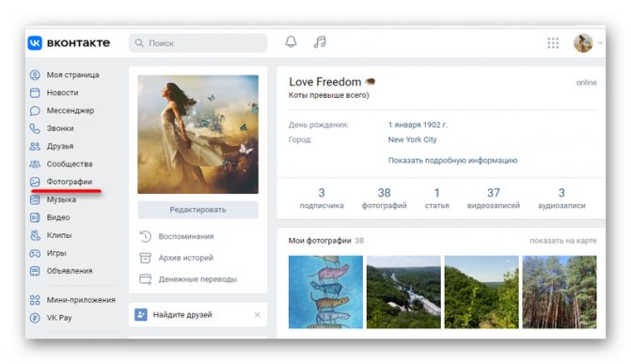Open the 3 подписчика counter

322,198
